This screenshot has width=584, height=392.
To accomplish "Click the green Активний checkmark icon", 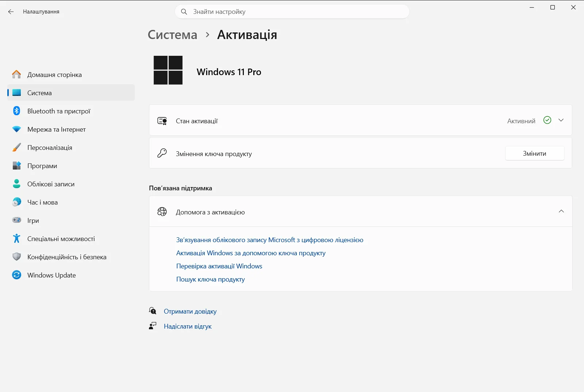I will click(x=547, y=120).
